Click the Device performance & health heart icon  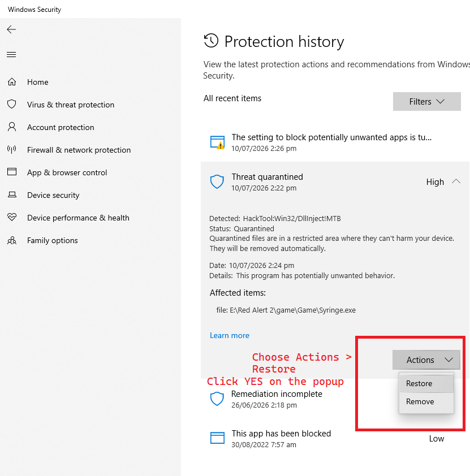pyautogui.click(x=12, y=217)
